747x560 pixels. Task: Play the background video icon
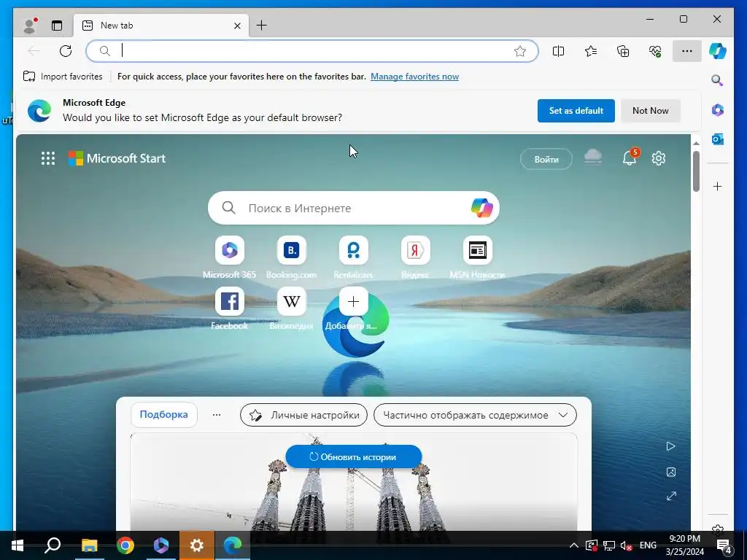(x=671, y=446)
